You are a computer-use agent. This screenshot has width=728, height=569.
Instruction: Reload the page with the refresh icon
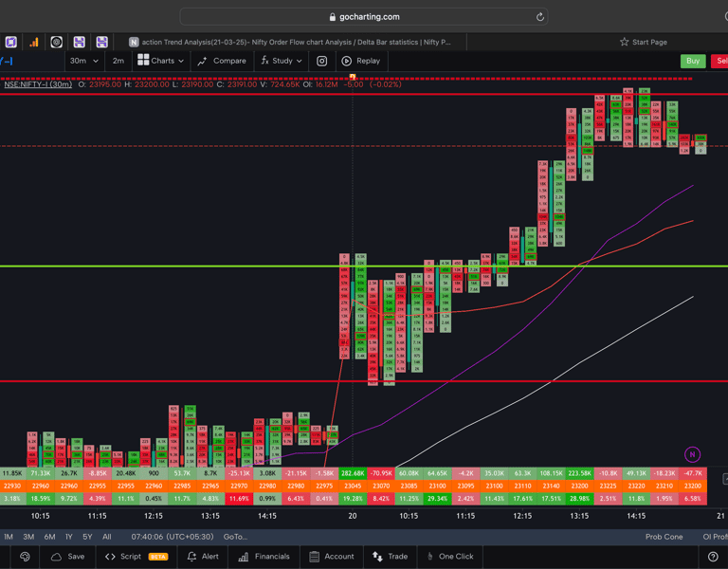click(539, 17)
